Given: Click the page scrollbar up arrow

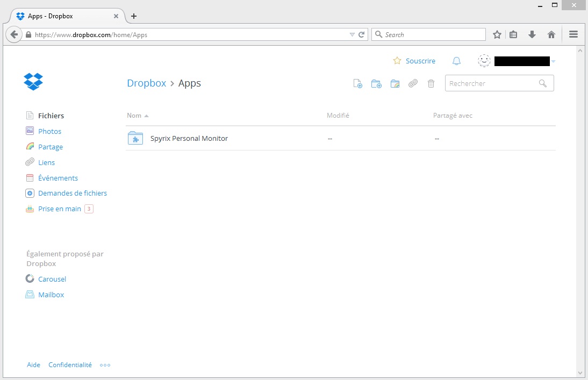Looking at the screenshot, I should pos(580,51).
